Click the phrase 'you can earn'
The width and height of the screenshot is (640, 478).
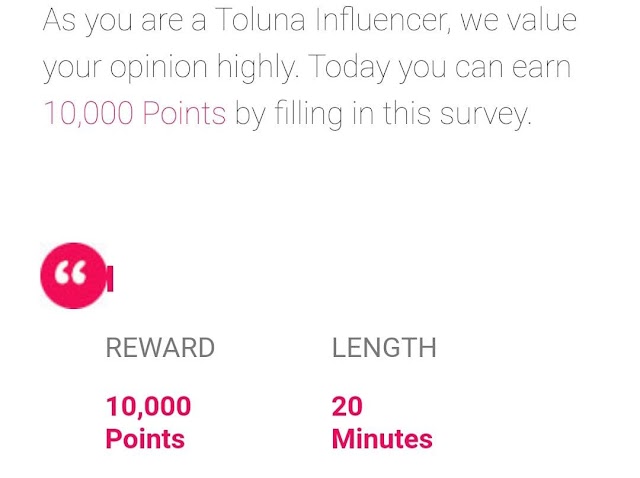coord(485,69)
